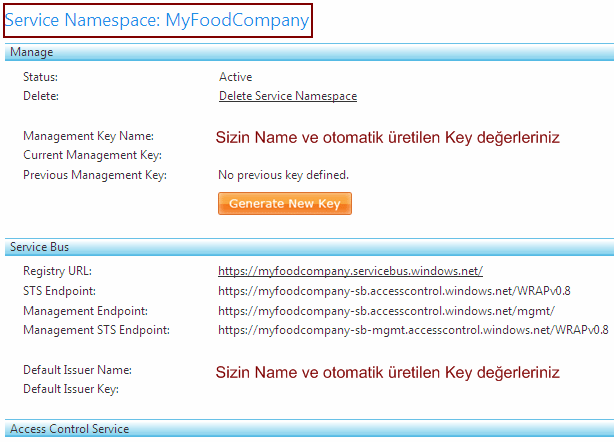Click red annotation text under Service Bus
Screen dimensions: 614x442
click(x=387, y=372)
